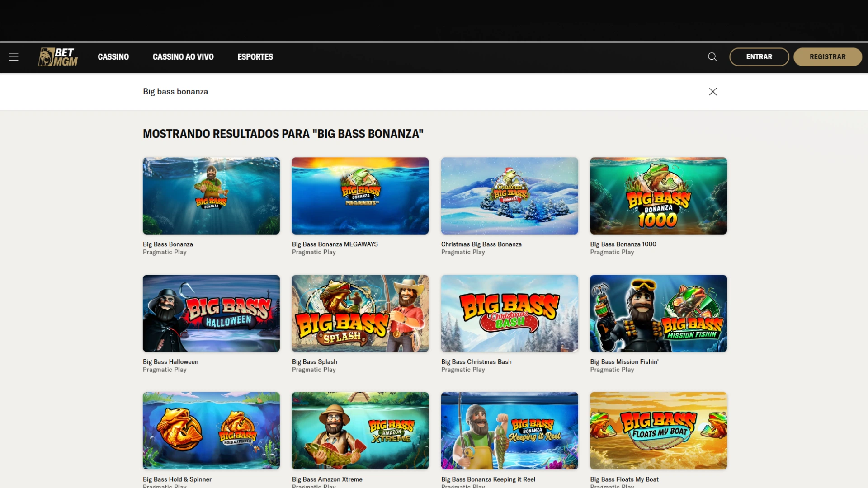868x488 pixels.
Task: Open the Esportes section
Action: [x=255, y=57]
